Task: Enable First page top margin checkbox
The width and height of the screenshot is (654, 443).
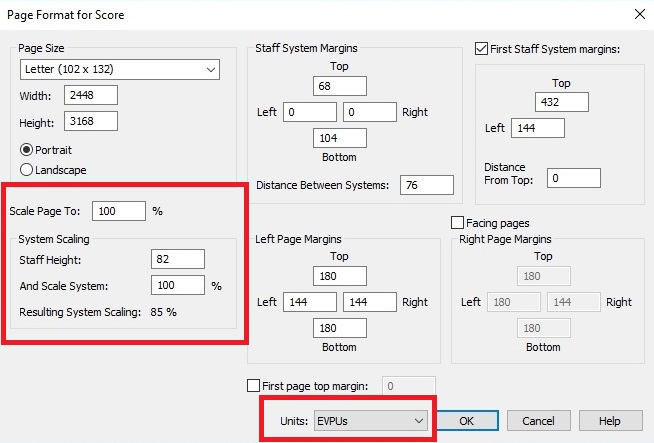Action: pyautogui.click(x=253, y=385)
